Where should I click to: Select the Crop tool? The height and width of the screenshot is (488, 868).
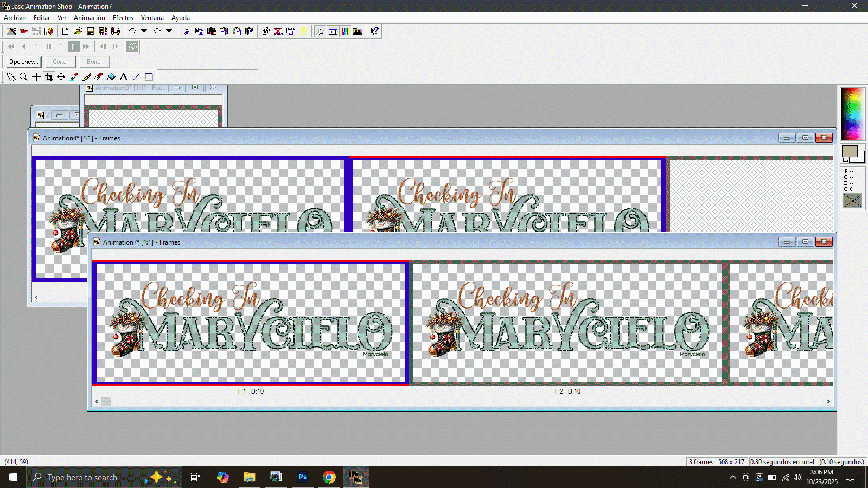click(49, 77)
